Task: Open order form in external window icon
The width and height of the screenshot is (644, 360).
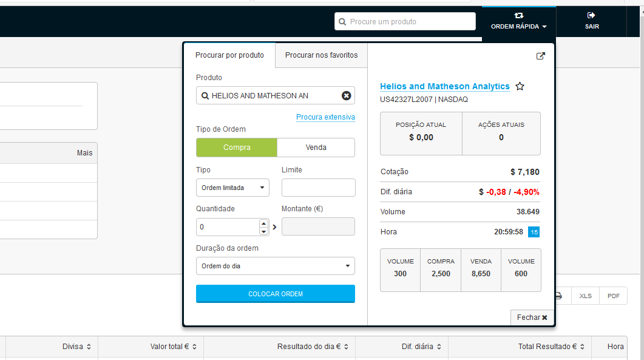Action: (540, 56)
